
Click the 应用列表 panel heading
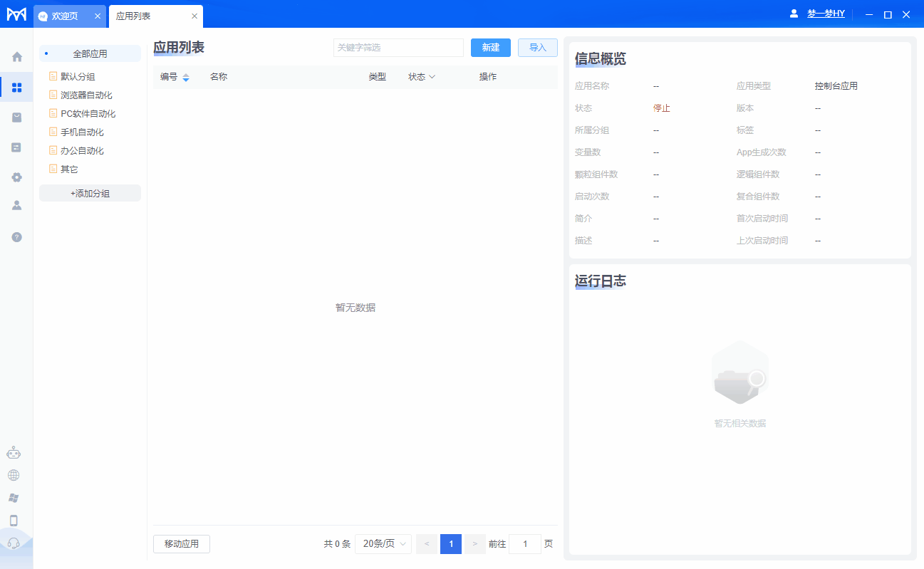179,48
